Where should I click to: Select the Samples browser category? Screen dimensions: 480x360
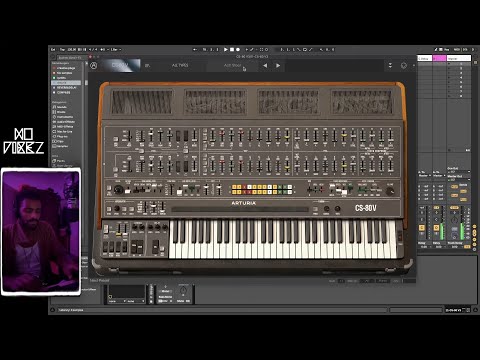pos(61,146)
